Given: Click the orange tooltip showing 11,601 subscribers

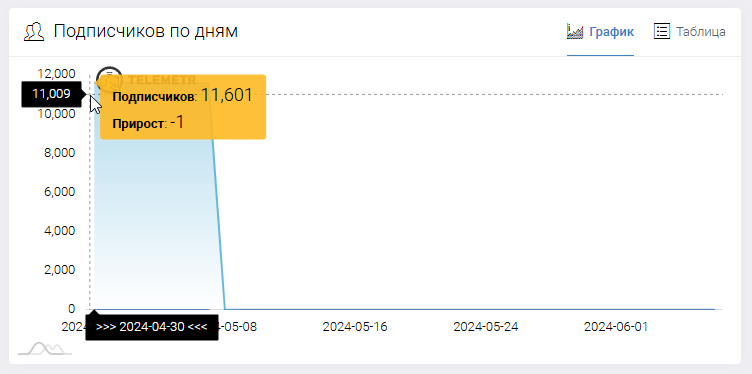Looking at the screenshot, I should coord(183,107).
